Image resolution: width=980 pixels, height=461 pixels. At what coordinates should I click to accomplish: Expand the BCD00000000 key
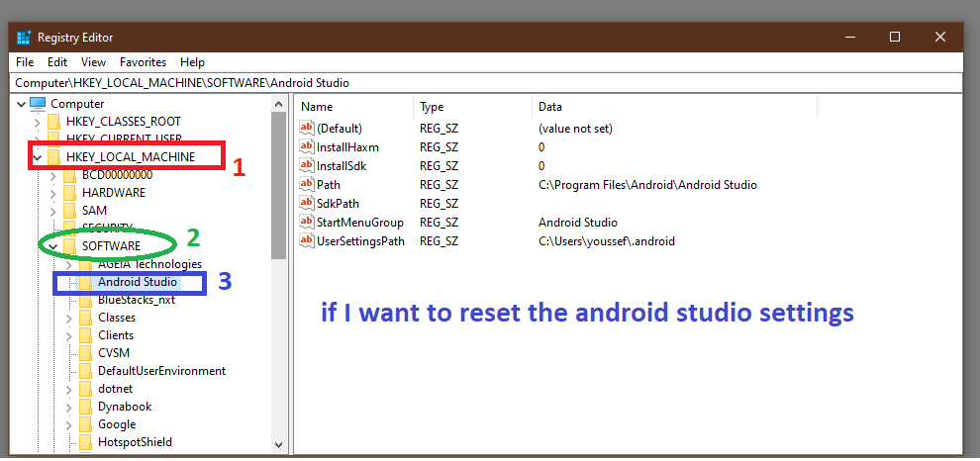53,175
